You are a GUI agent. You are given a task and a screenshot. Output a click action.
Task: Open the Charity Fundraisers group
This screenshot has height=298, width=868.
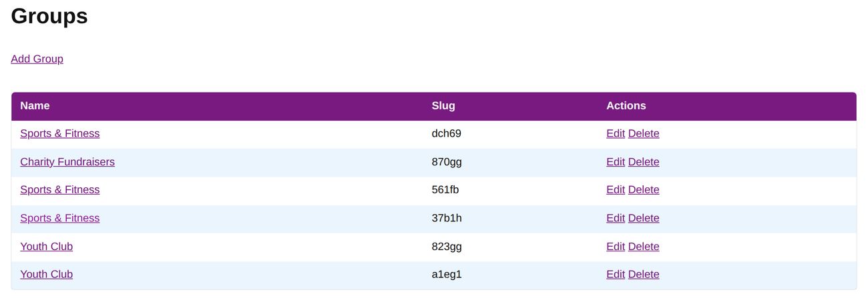click(67, 162)
